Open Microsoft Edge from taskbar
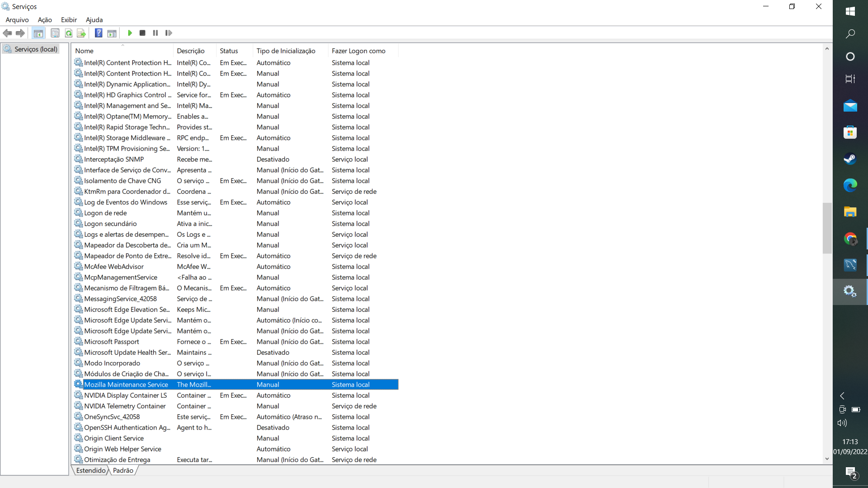Image resolution: width=868 pixels, height=488 pixels. pos(850,185)
